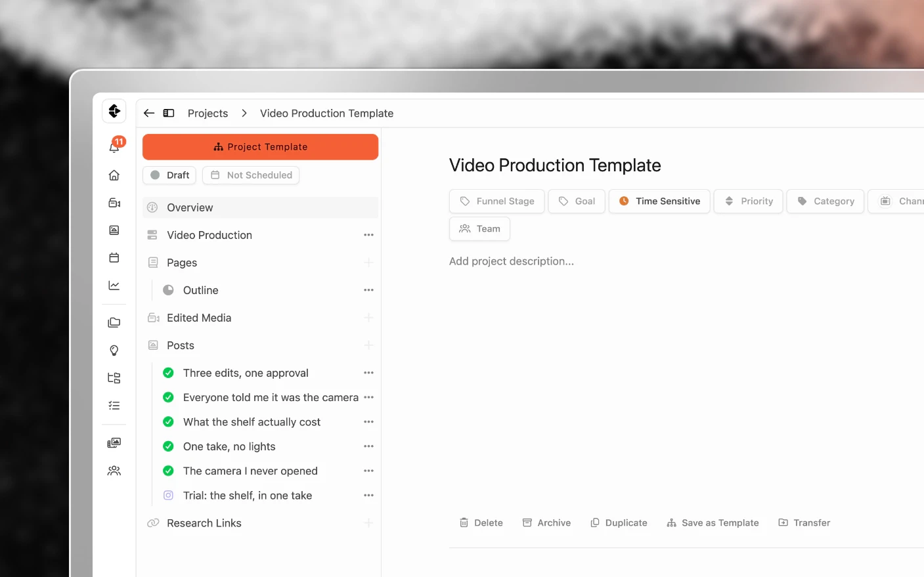Open the Not Scheduled date picker
This screenshot has width=924, height=577.
(x=251, y=175)
